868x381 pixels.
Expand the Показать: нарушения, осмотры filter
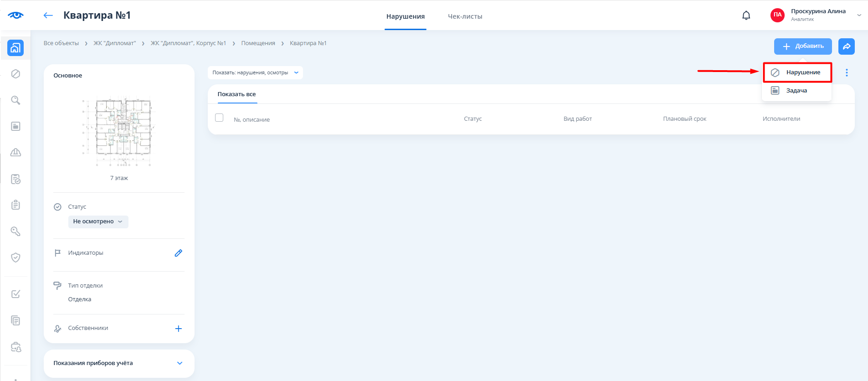pos(255,73)
